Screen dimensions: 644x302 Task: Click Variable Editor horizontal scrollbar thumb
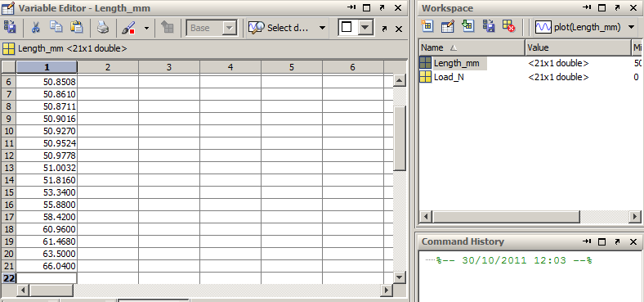pos(51,290)
